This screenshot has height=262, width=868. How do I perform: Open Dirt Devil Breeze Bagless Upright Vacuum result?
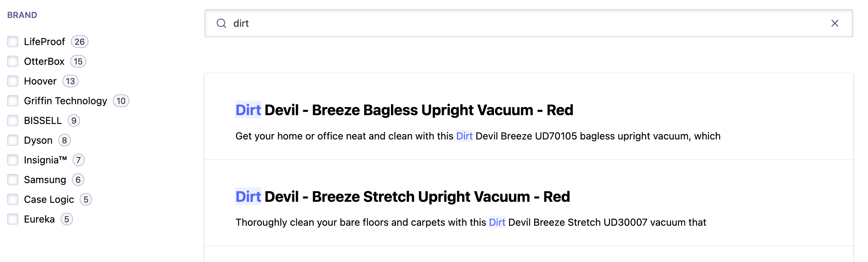pos(404,110)
